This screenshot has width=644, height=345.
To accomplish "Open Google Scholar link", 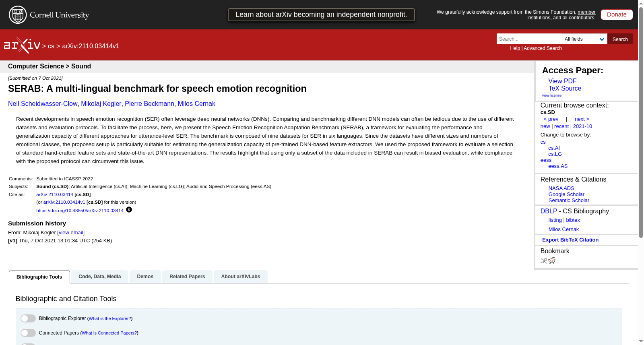I will pos(566,194).
